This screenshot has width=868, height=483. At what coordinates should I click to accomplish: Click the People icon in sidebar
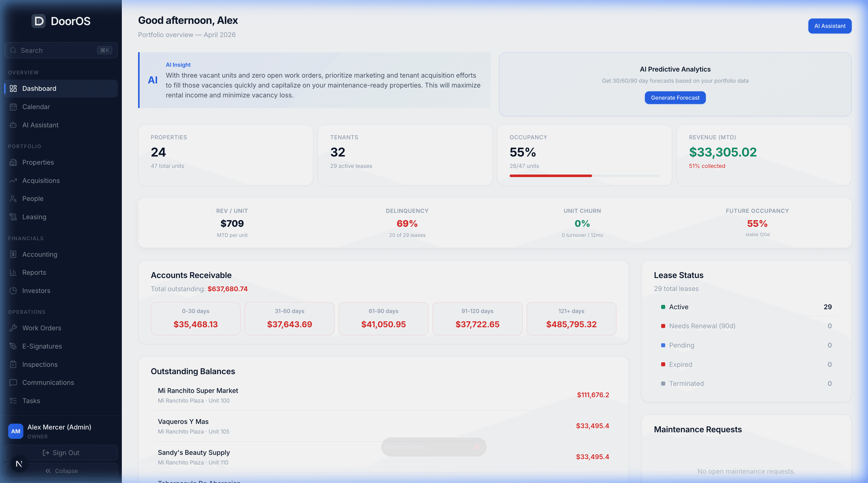(x=13, y=199)
